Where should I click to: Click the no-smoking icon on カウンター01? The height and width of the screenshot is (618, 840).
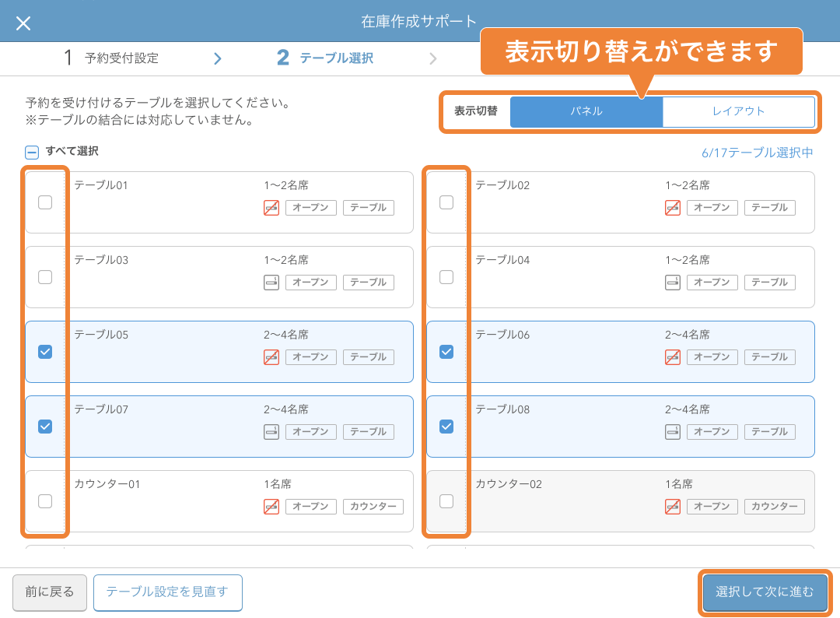pos(271,507)
